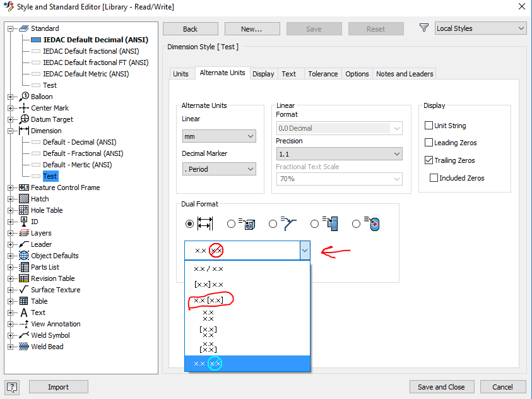Click the Surface Texture checkmark icon
Screen dimensions: 532x399
pyautogui.click(x=24, y=290)
